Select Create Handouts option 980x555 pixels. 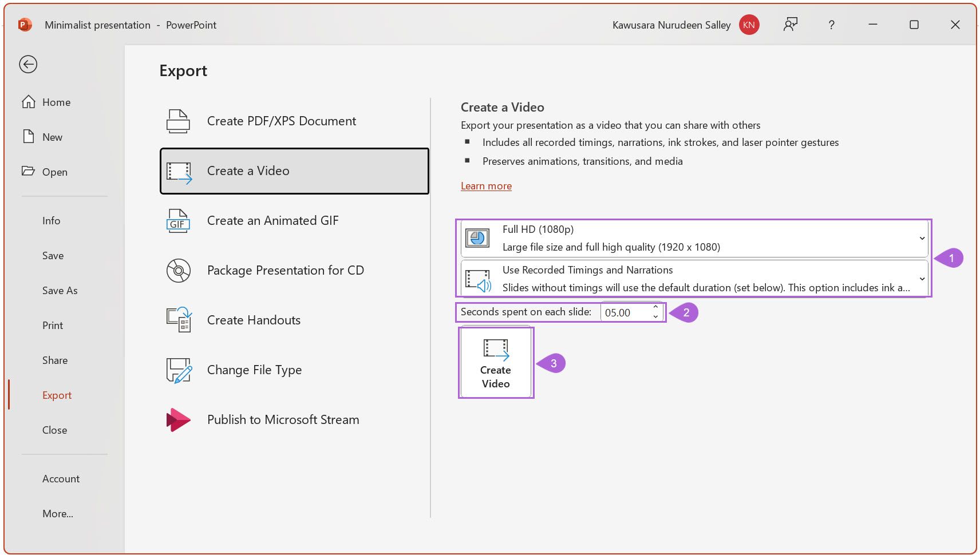click(x=294, y=320)
